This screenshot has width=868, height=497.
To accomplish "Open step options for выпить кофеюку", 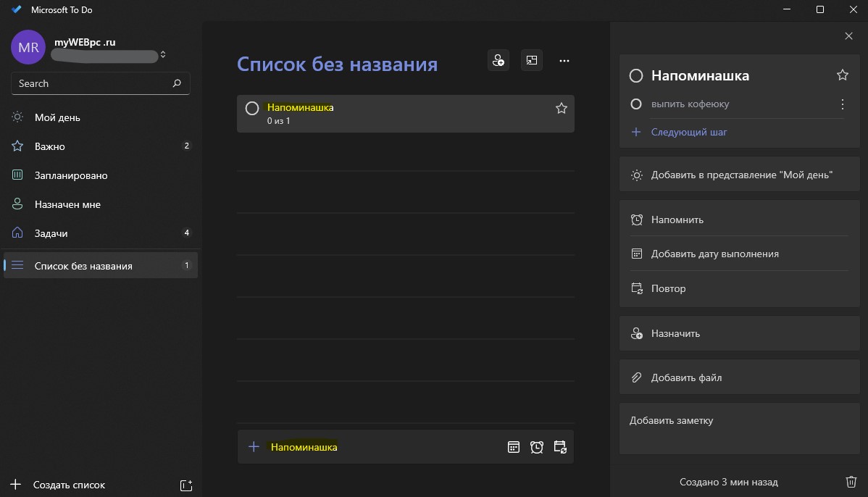I will (x=843, y=104).
